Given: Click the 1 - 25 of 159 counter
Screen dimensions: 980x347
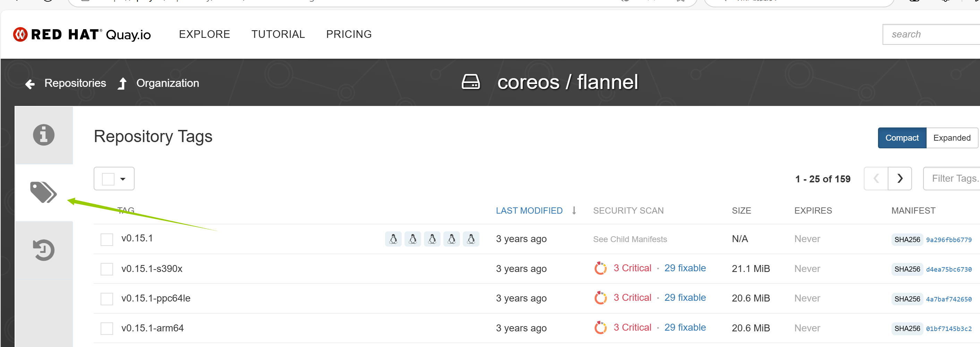Looking at the screenshot, I should coord(823,179).
